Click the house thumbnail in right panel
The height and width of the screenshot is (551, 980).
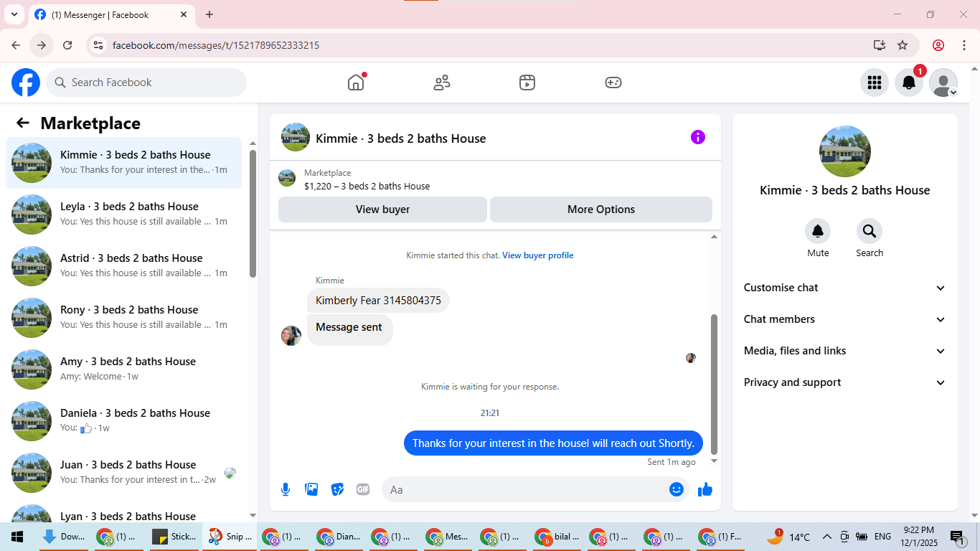pyautogui.click(x=845, y=151)
